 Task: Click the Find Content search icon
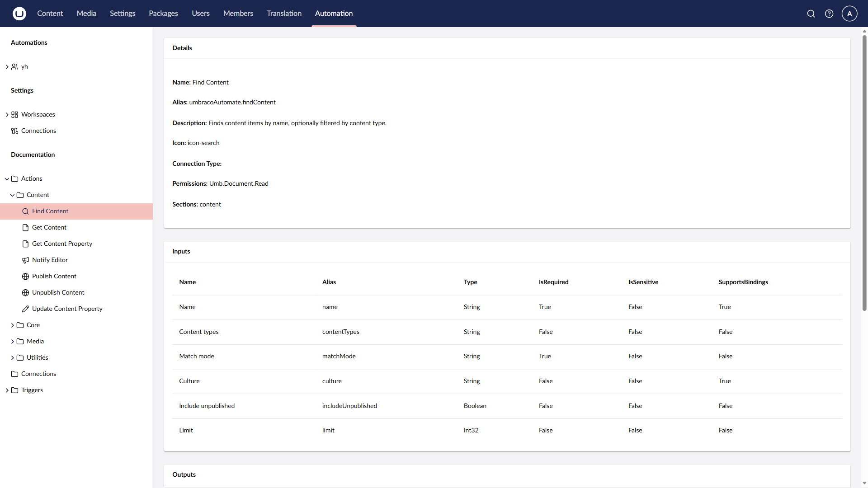click(26, 211)
